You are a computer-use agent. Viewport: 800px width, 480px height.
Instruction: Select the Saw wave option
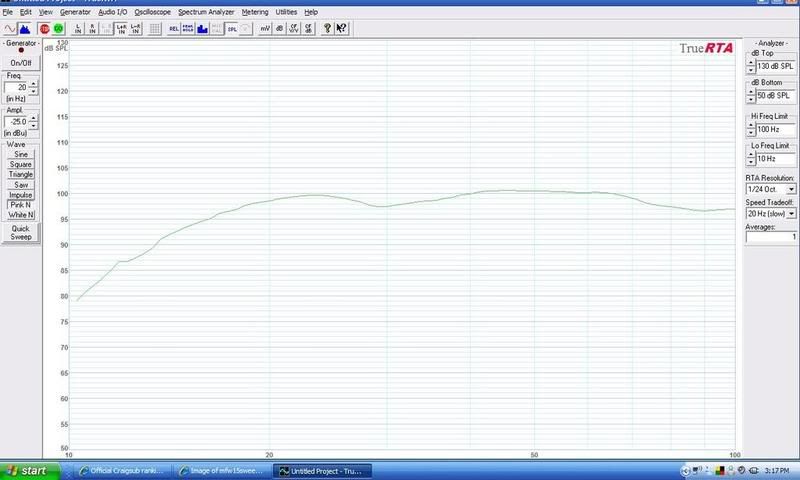[x=21, y=185]
